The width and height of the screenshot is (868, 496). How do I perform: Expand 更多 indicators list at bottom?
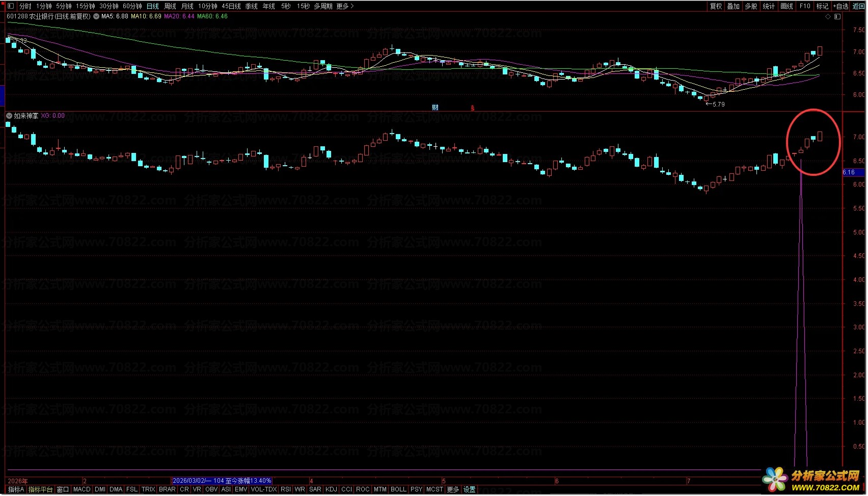pyautogui.click(x=453, y=489)
